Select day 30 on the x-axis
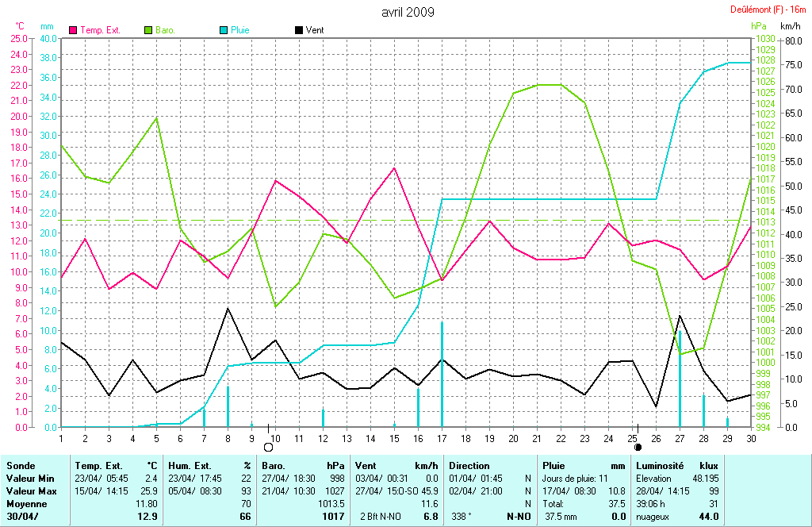812x527 pixels. coord(750,437)
